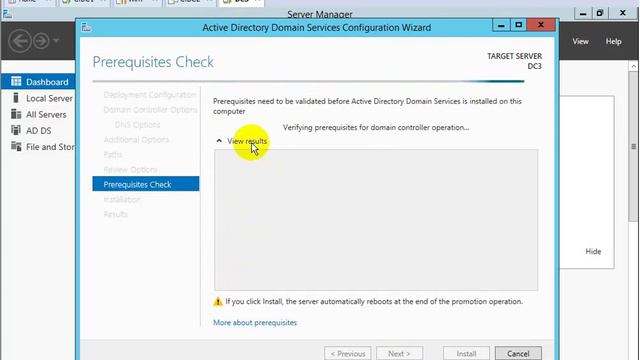
Task: Minimize the Server Manager window
Action: click(x=583, y=13)
